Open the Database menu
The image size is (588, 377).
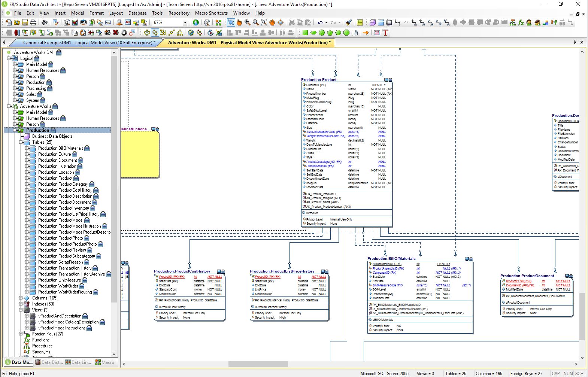(137, 13)
